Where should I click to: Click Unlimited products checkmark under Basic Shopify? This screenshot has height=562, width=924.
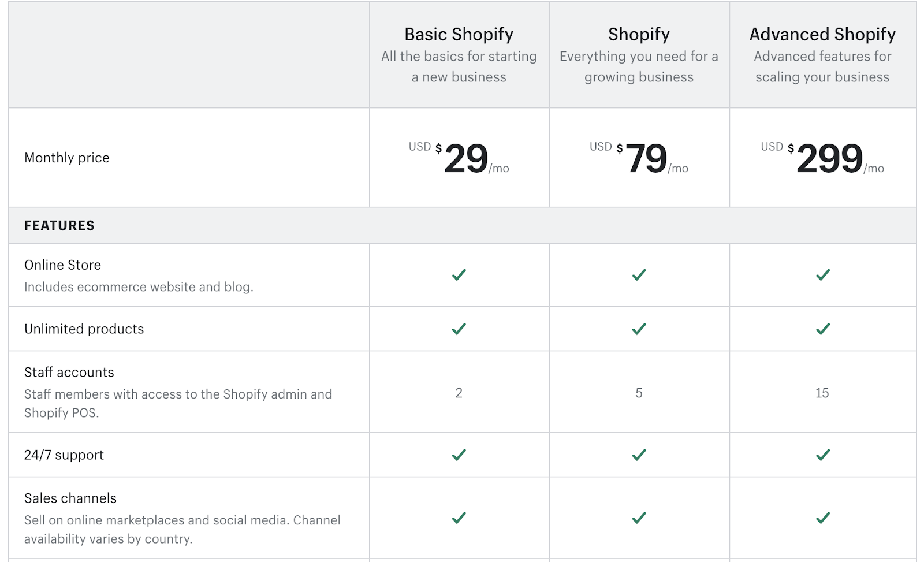click(x=459, y=329)
